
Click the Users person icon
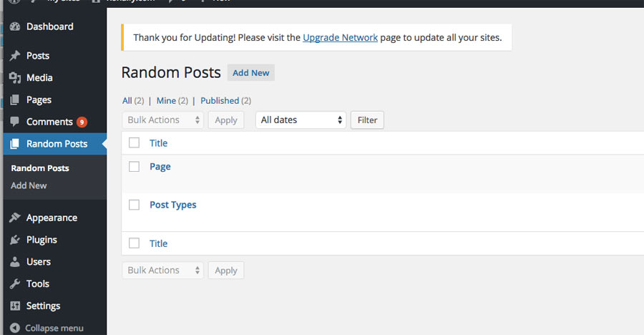pos(15,262)
